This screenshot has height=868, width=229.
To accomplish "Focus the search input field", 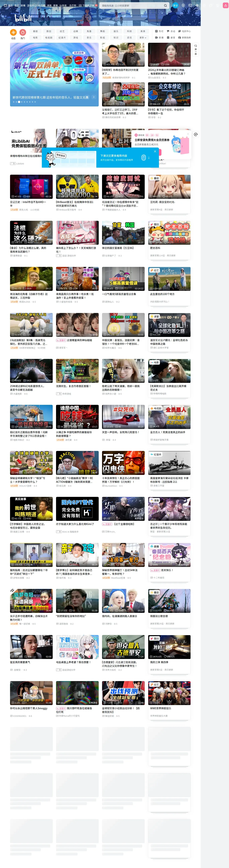I will point(131,5).
